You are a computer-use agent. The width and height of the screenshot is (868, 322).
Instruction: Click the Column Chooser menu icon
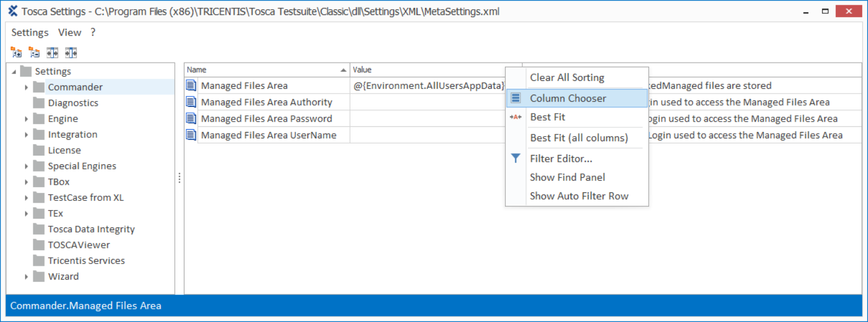coord(516,98)
